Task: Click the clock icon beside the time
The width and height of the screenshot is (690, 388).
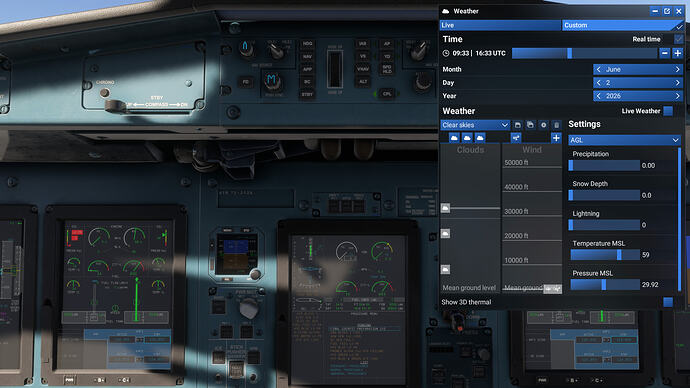Action: (x=446, y=53)
